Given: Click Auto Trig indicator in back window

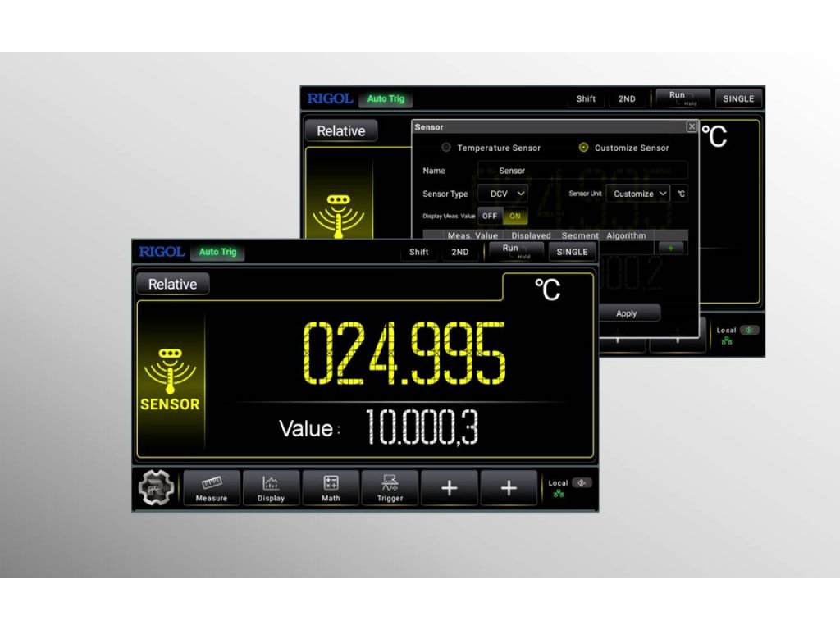Looking at the screenshot, I should click(386, 98).
